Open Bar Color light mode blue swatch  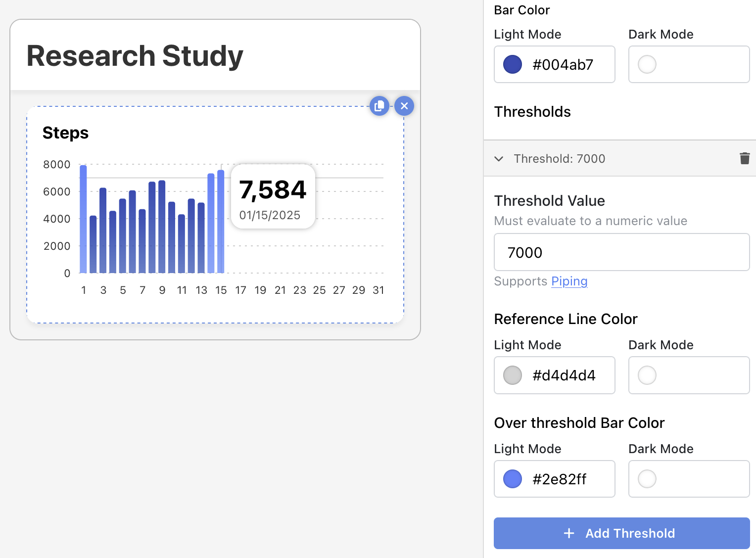(513, 64)
